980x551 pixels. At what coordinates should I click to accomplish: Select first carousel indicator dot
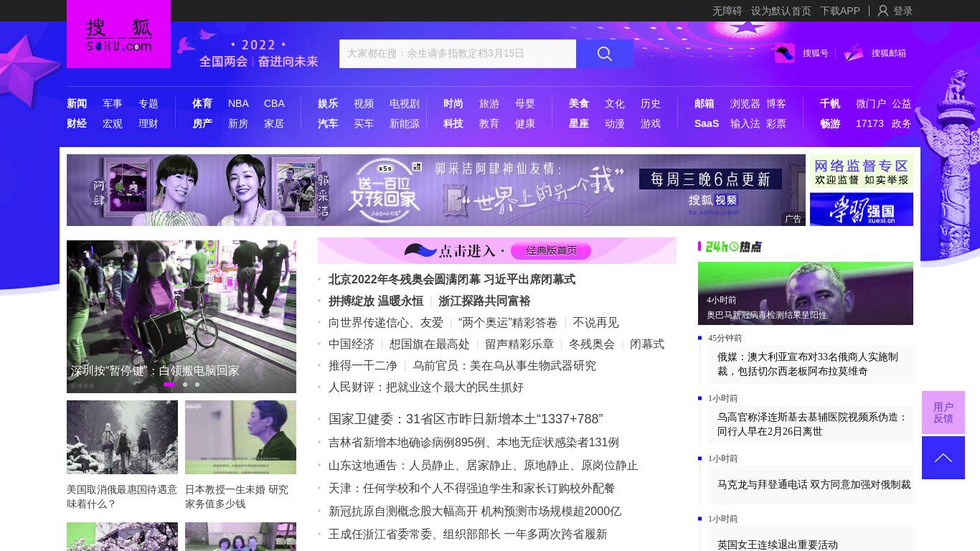pos(169,385)
